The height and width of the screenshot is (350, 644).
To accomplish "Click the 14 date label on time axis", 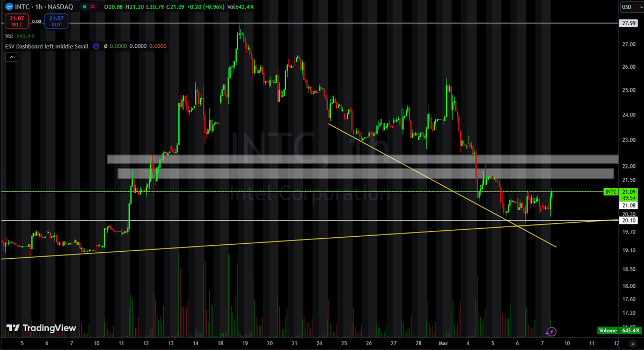I will (195, 343).
